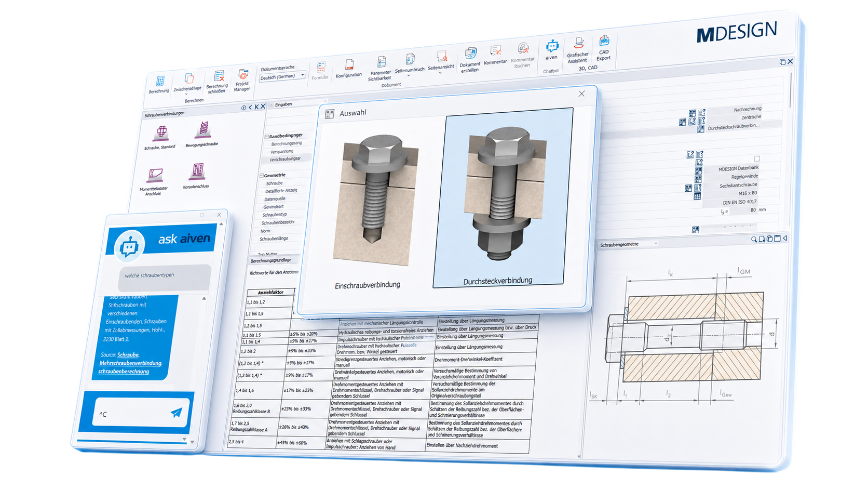
Task: Click Kommentar löschen in the ribbon
Action: pos(523,56)
